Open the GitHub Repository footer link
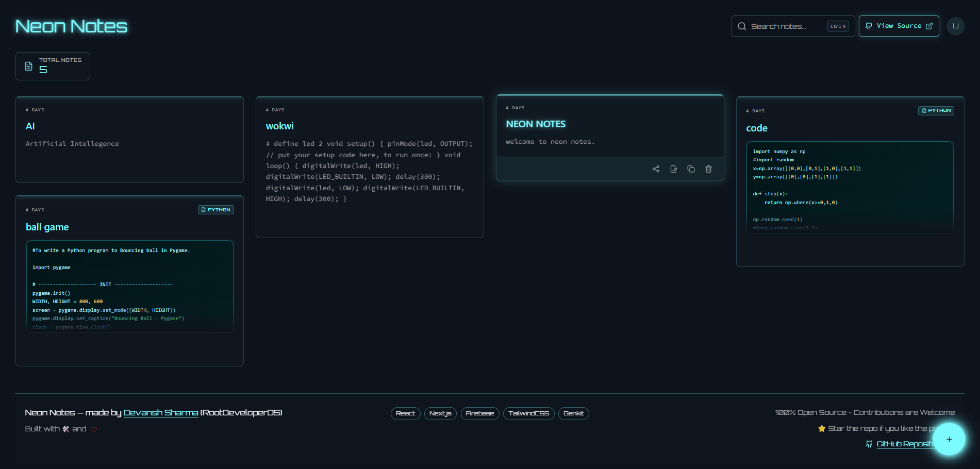 coord(905,444)
